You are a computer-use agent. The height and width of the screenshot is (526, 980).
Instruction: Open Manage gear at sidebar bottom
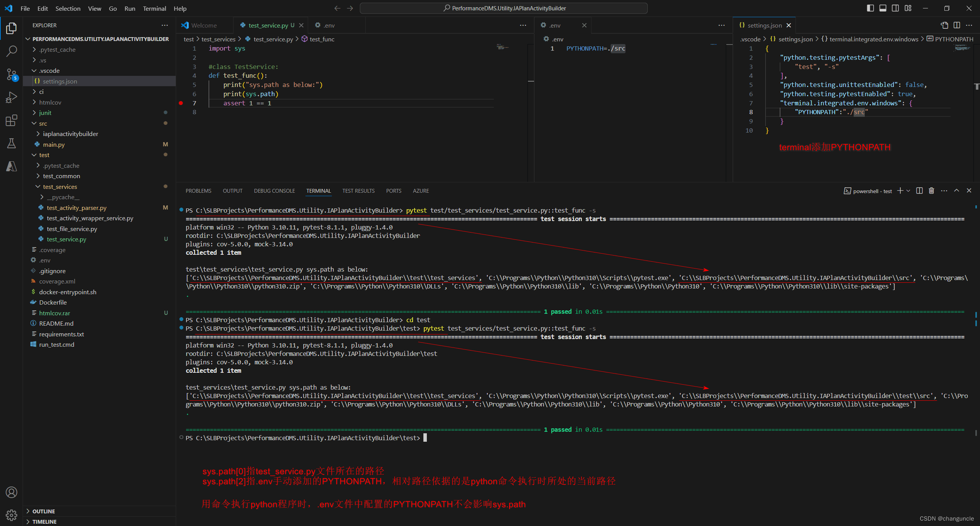click(11, 515)
